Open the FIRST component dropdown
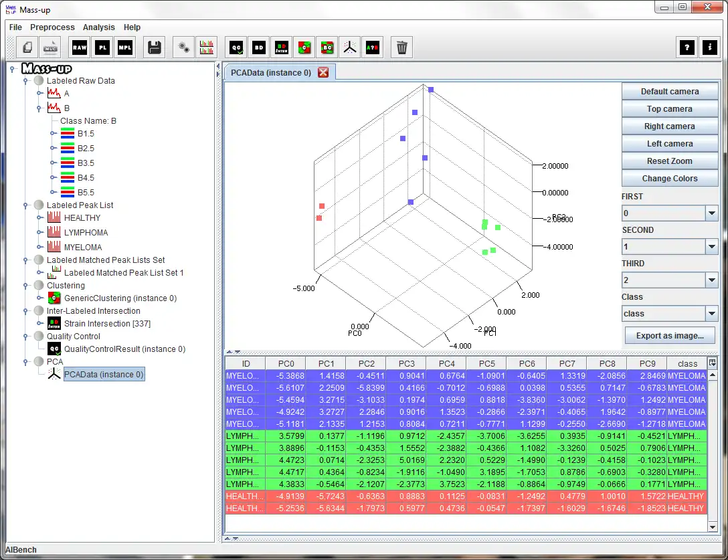Viewport: 728px width, 560px height. pos(711,213)
